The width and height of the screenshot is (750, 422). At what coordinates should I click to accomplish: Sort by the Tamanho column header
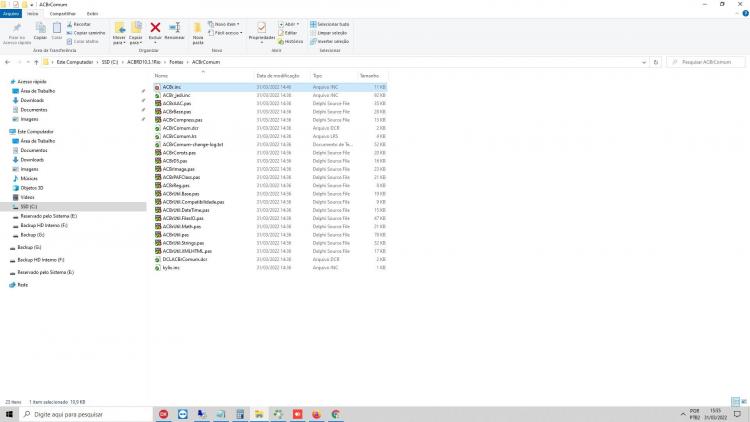(x=373, y=76)
